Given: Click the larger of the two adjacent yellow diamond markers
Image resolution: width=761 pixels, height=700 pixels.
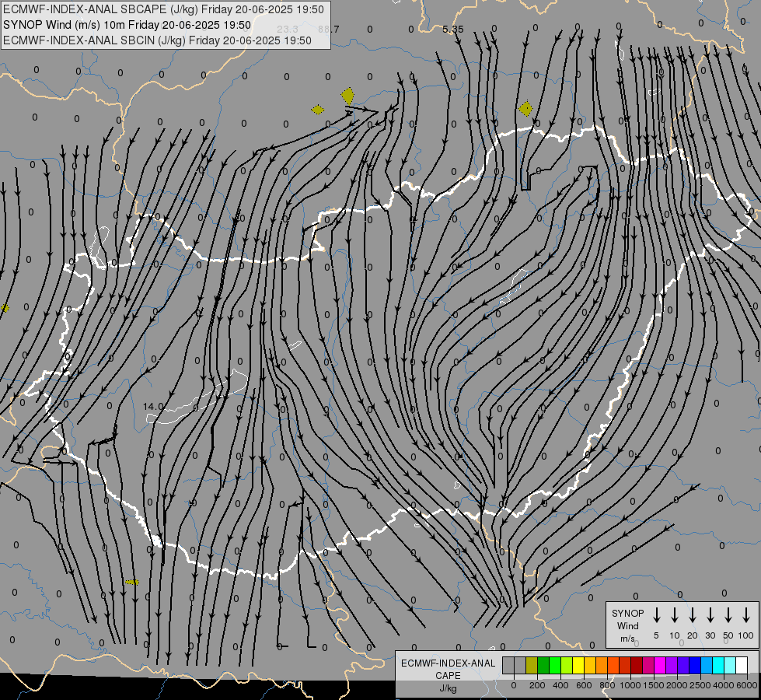Looking at the screenshot, I should (x=347, y=96).
